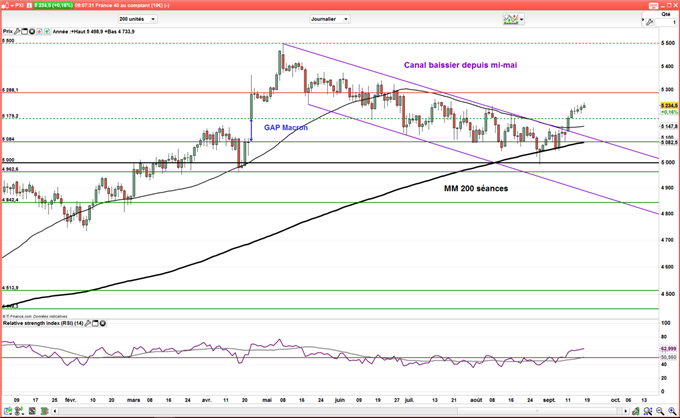The image size is (680, 418).
Task: Click the 'France 40 au comptant' title text
Action: click(120, 5)
